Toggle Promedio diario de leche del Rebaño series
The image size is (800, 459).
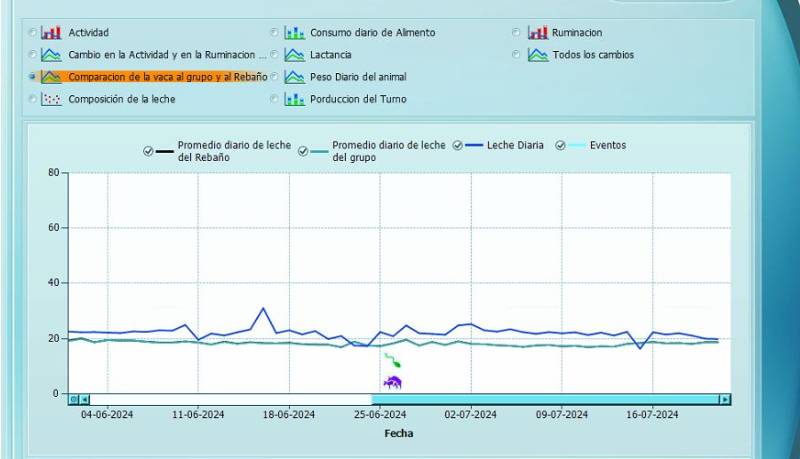148,151
